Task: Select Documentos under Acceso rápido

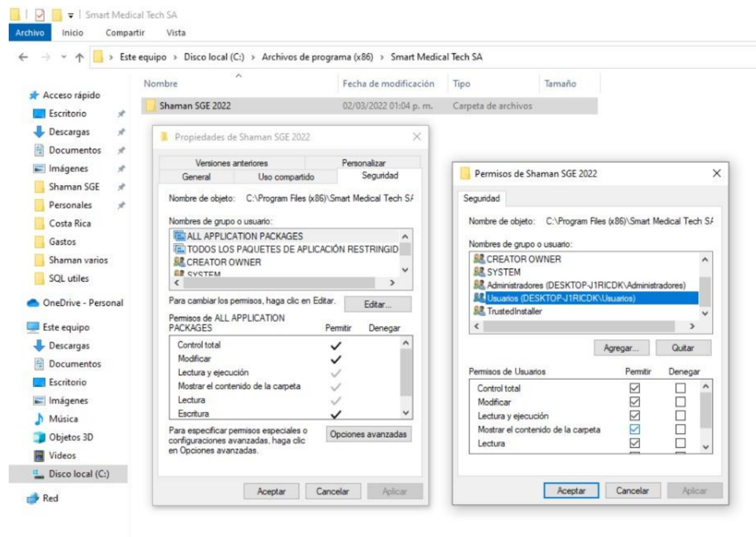Action: [x=75, y=150]
